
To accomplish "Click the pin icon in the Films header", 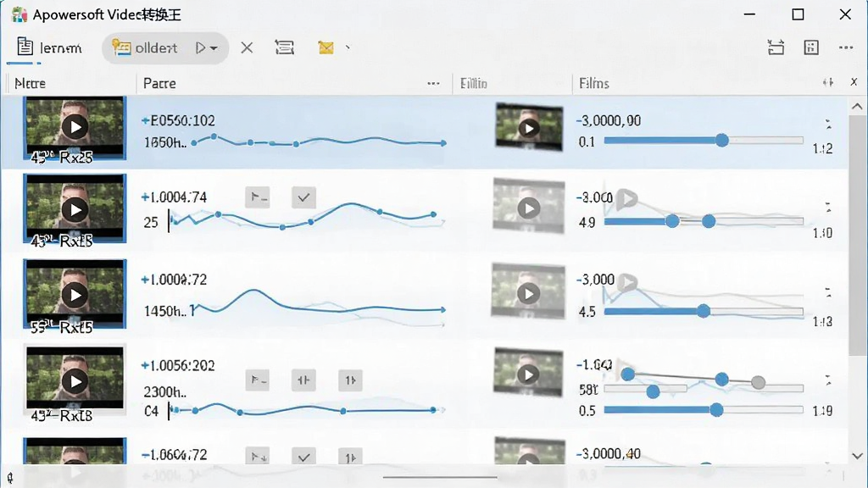I will [x=827, y=82].
